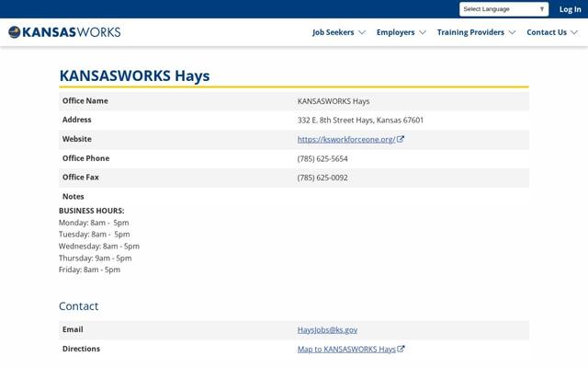Click the Directions label

(81, 349)
